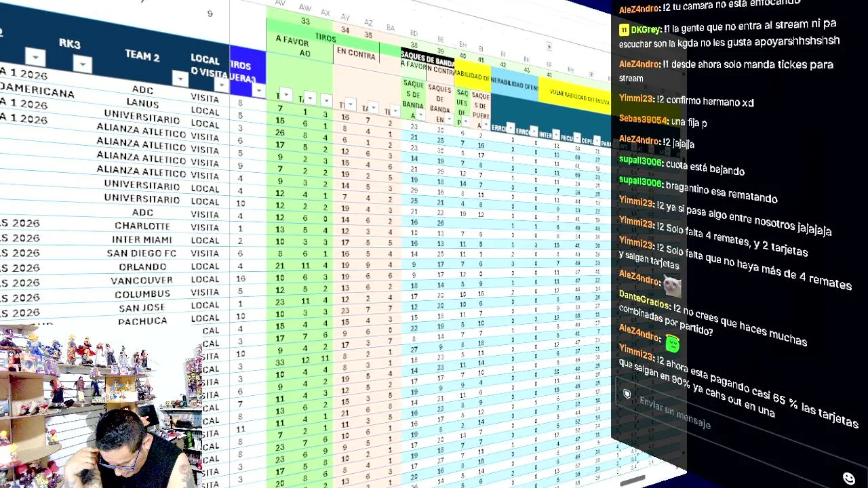Viewport: 868px width, 488px height.
Task: Click the TIROS group header cell
Action: point(325,38)
